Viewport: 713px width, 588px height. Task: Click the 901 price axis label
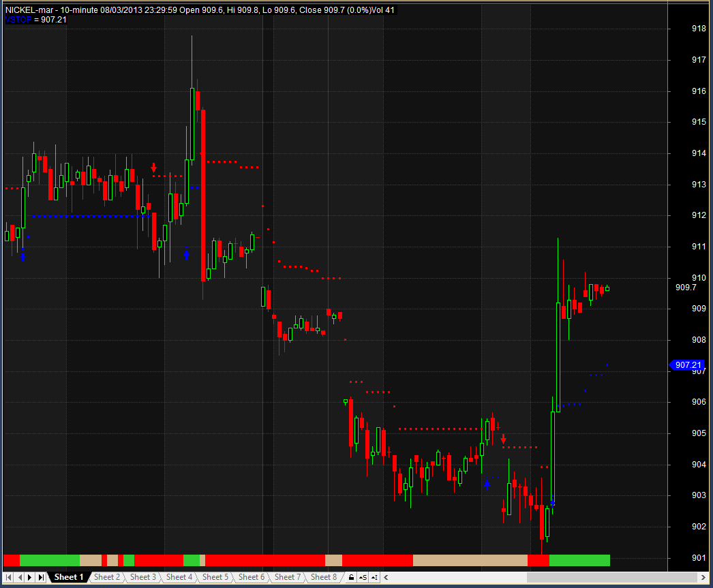pyautogui.click(x=699, y=557)
